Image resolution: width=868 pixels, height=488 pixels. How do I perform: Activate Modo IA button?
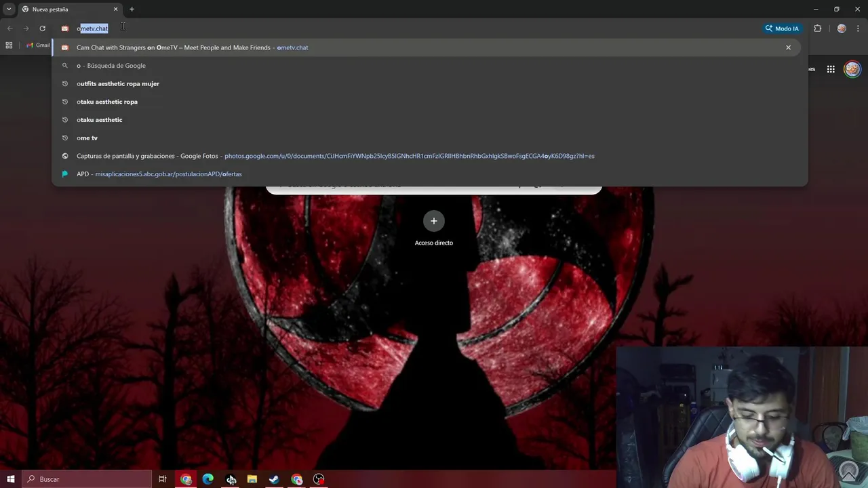(x=782, y=28)
